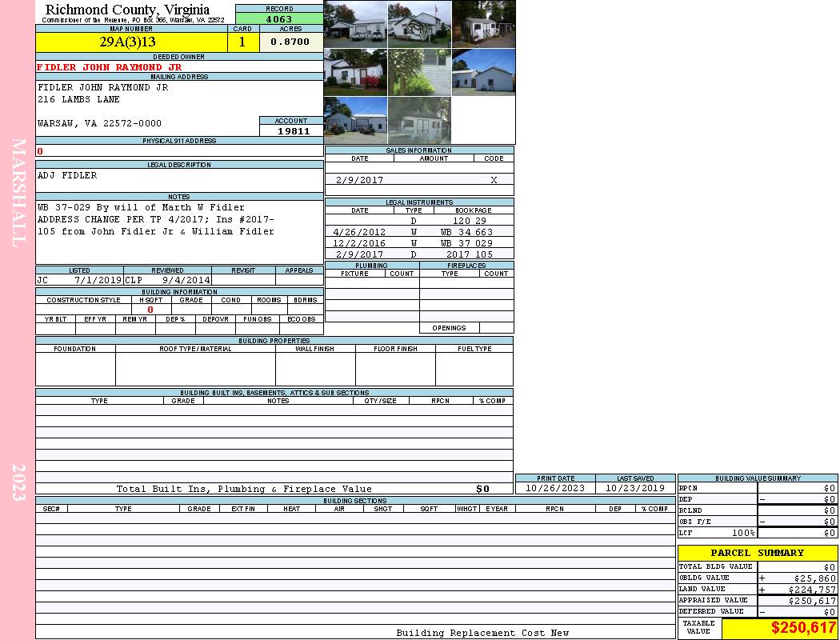The image size is (840, 640).
Task: Click the green record number 4063
Action: 278,19
